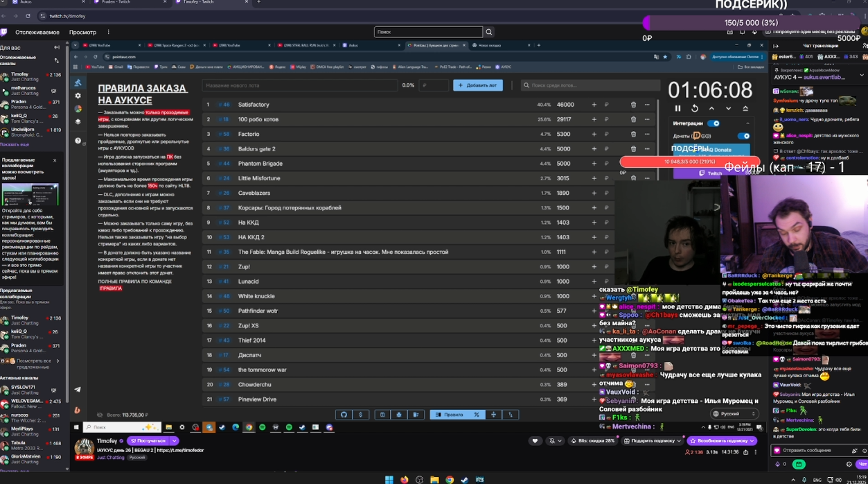
Task: Add amount to Caveblazers lot with plus
Action: (x=594, y=193)
